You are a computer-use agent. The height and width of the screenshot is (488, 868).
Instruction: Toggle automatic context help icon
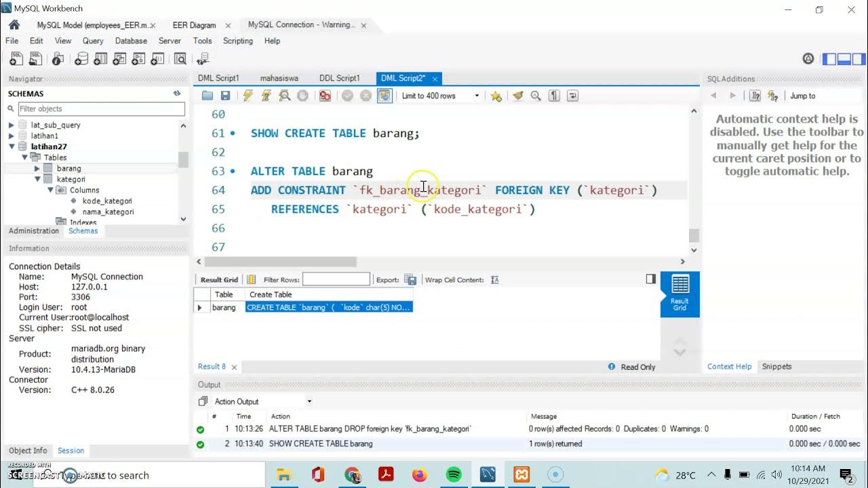[772, 96]
